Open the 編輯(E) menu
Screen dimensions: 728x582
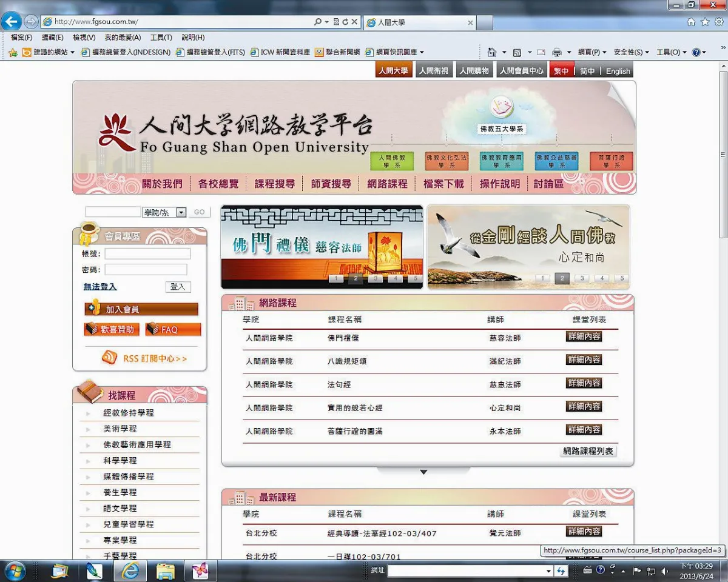tap(52, 38)
